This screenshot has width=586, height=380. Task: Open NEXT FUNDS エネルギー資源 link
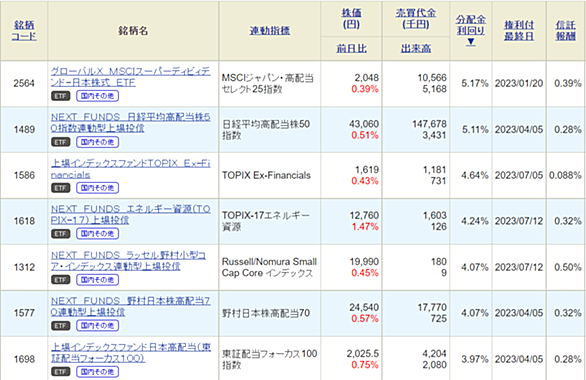pyautogui.click(x=130, y=214)
